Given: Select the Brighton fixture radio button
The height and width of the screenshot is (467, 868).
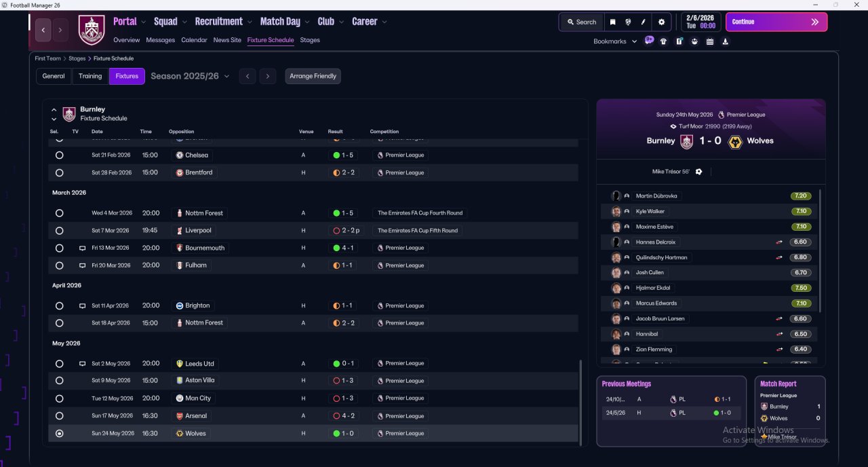Looking at the screenshot, I should click(x=60, y=306).
